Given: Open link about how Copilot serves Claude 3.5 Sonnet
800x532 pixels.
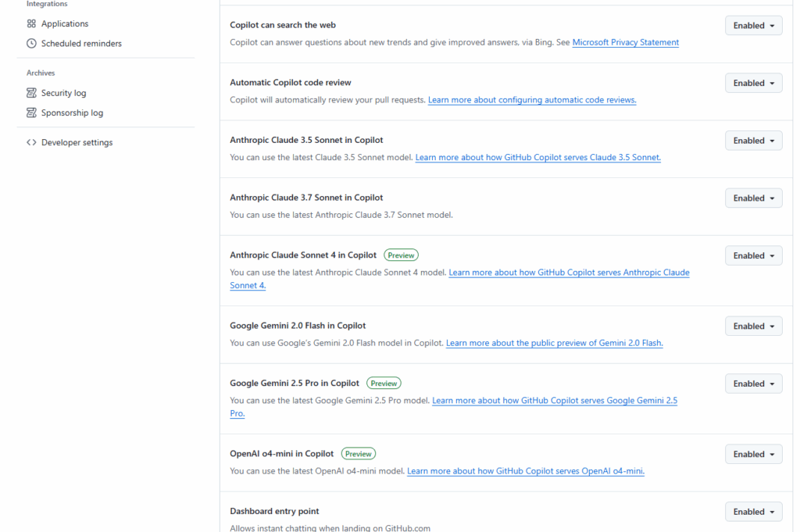Looking at the screenshot, I should (x=537, y=158).
